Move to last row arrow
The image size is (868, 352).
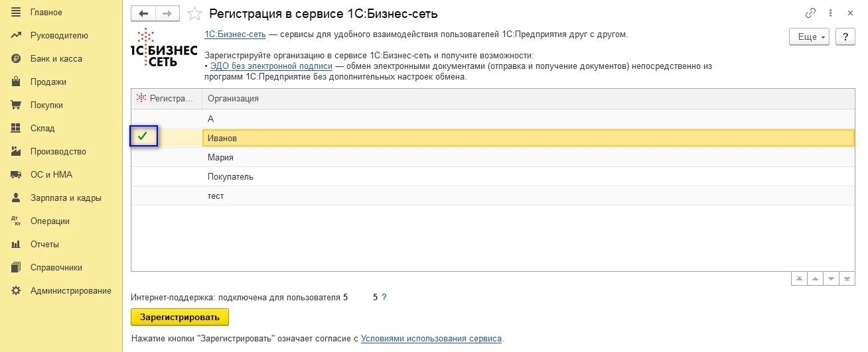(847, 279)
